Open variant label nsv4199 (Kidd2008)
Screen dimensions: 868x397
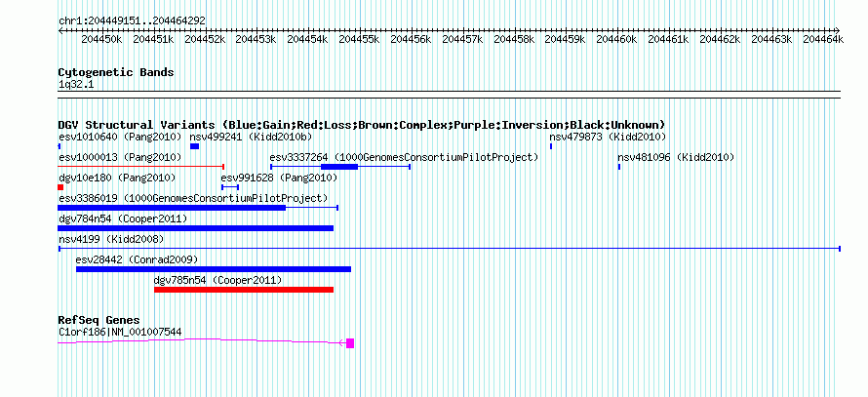111,239
